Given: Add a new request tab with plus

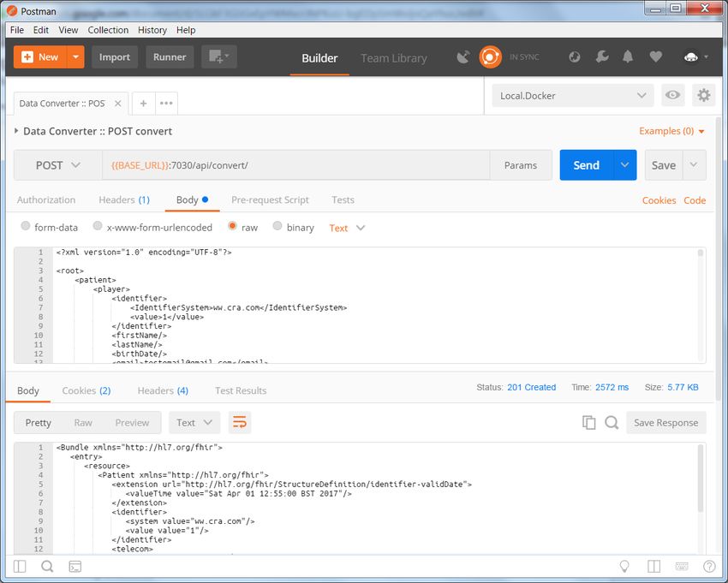Looking at the screenshot, I should point(144,103).
